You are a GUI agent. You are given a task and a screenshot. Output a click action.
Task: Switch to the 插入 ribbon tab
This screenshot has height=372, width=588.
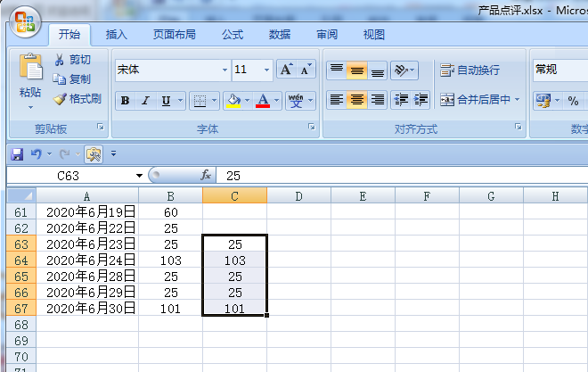(x=117, y=35)
